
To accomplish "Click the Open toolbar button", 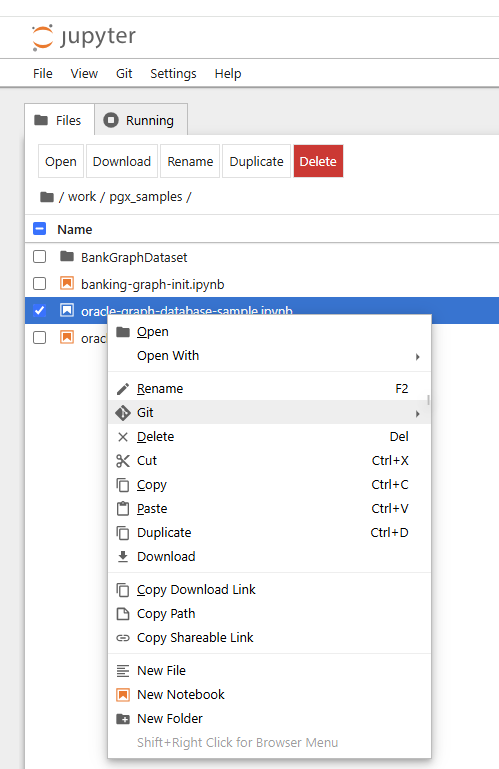I will 61,161.
